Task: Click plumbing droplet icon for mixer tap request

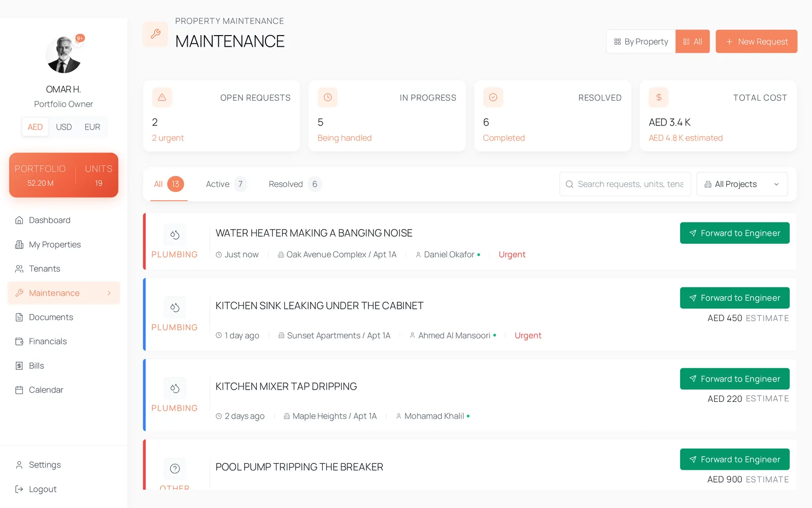Action: (x=175, y=388)
